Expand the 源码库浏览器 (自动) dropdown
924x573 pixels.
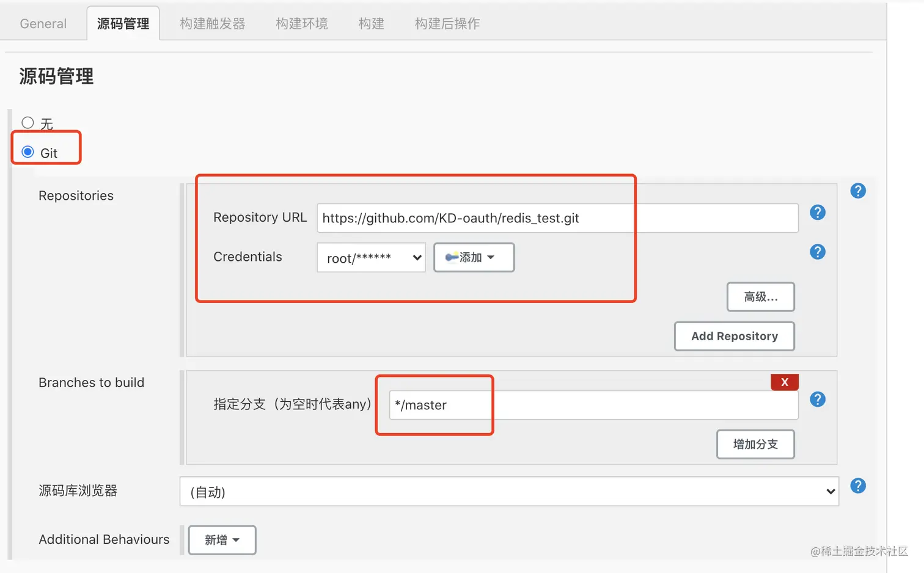[x=509, y=492]
